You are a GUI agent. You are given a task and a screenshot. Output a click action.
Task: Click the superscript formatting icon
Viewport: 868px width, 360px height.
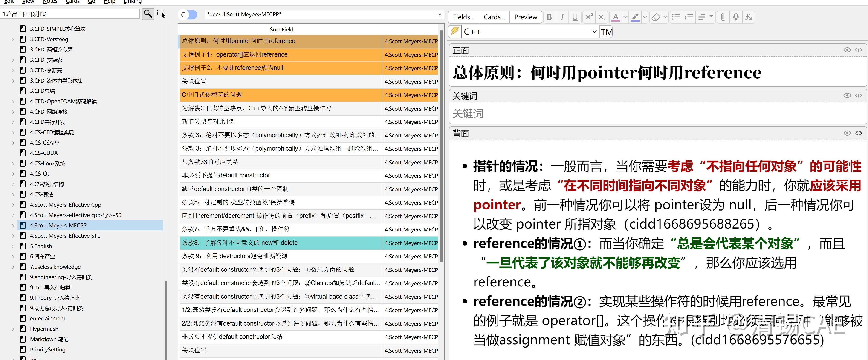pyautogui.click(x=589, y=17)
